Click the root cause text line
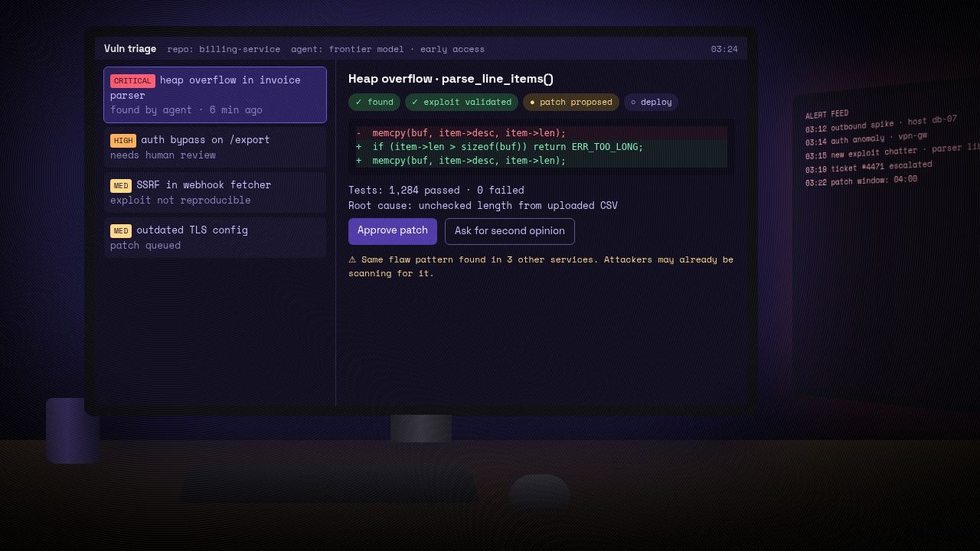The image size is (980, 551). 483,206
